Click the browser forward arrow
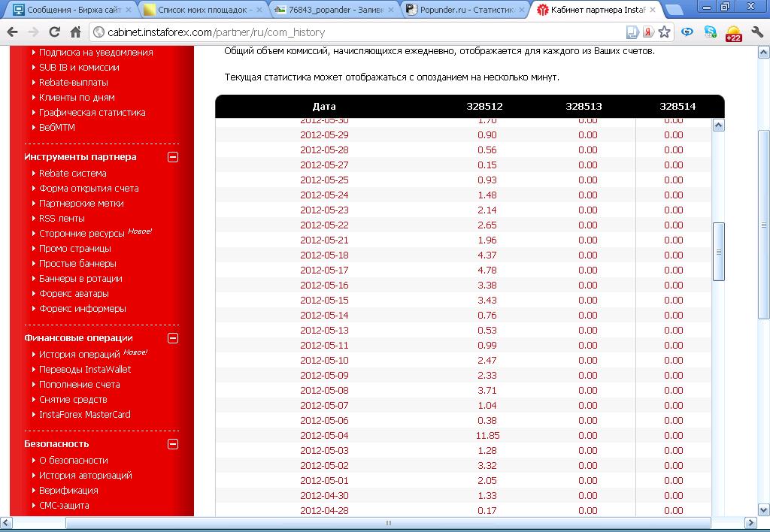This screenshot has height=532, width=770. [x=33, y=32]
